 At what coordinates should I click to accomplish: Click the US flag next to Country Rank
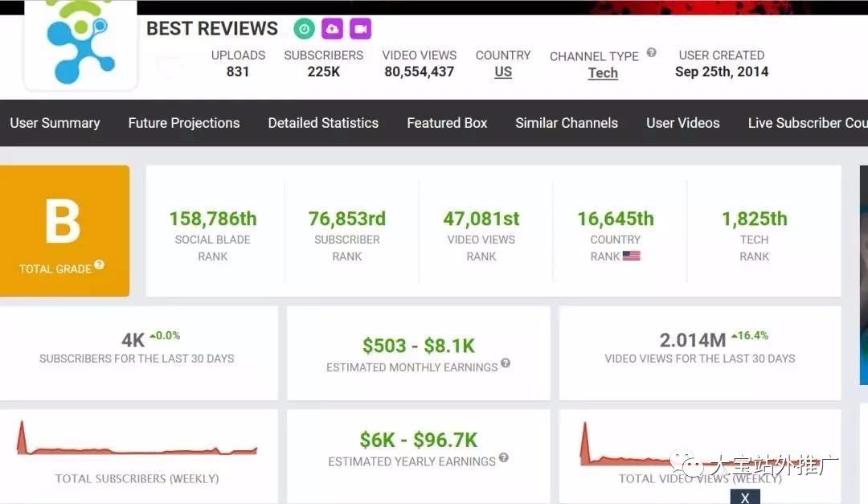631,256
